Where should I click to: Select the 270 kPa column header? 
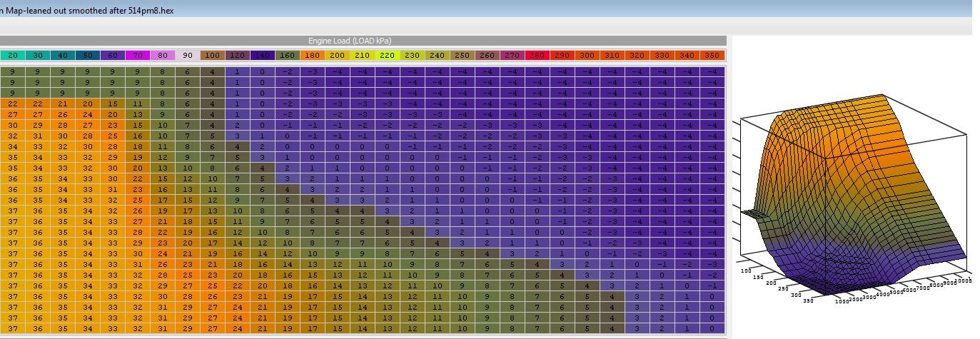[512, 55]
